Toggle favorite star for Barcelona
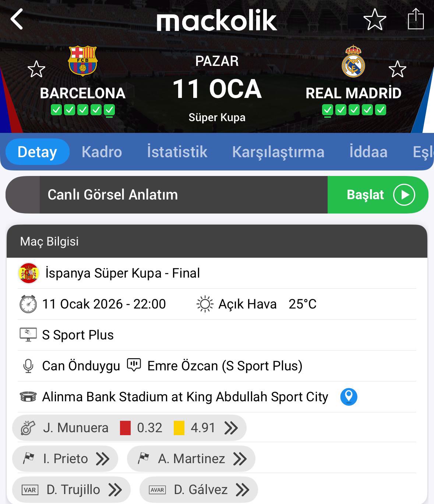 click(36, 69)
